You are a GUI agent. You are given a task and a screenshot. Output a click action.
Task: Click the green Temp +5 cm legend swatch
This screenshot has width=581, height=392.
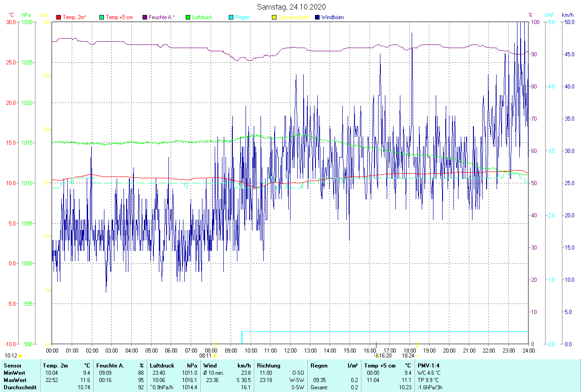(x=101, y=17)
